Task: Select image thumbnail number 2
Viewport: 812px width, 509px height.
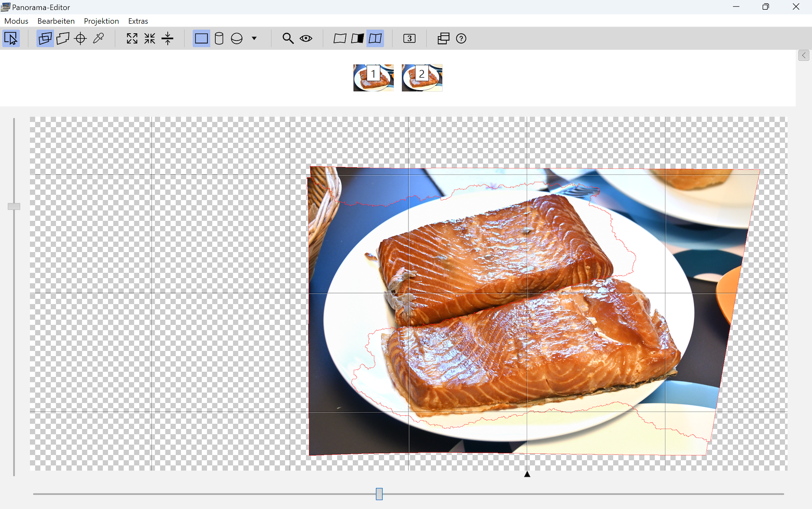Action: tap(422, 78)
